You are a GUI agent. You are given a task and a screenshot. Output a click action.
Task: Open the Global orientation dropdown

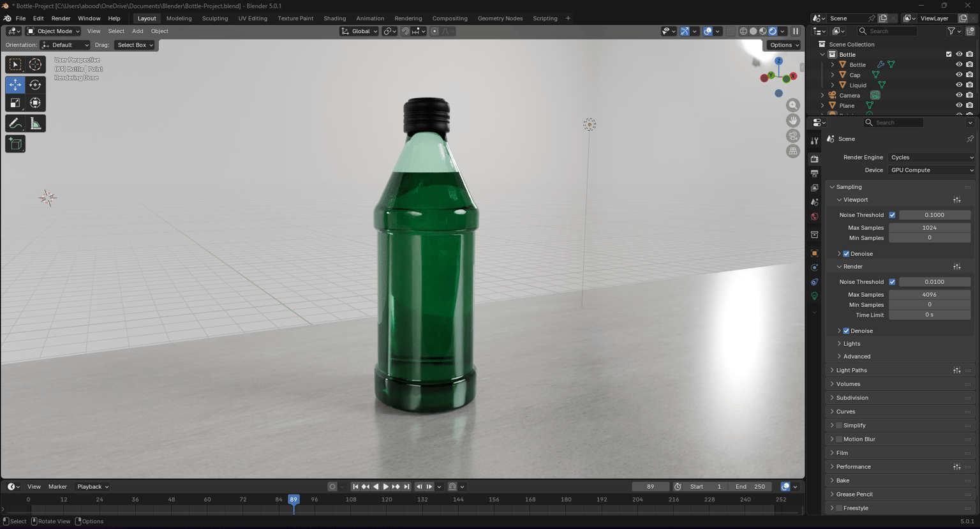pos(359,31)
